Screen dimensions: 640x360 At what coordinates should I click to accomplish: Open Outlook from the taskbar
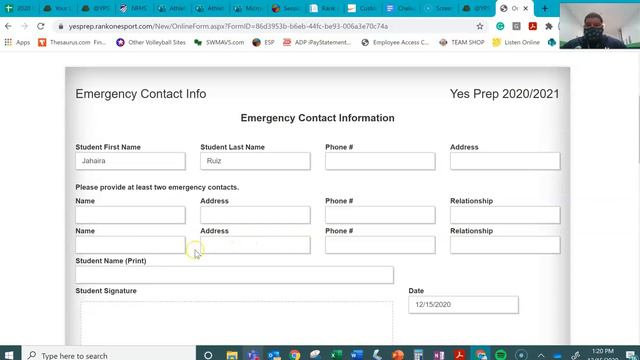274,355
